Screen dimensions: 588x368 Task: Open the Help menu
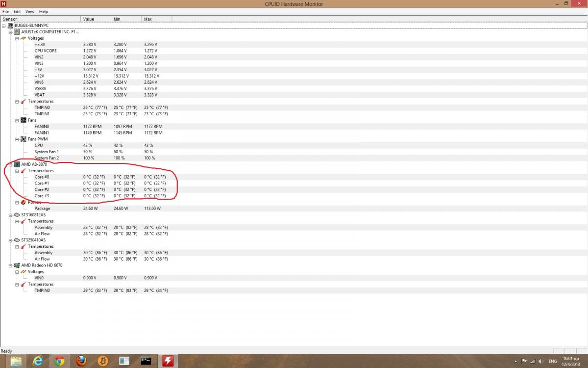click(44, 11)
